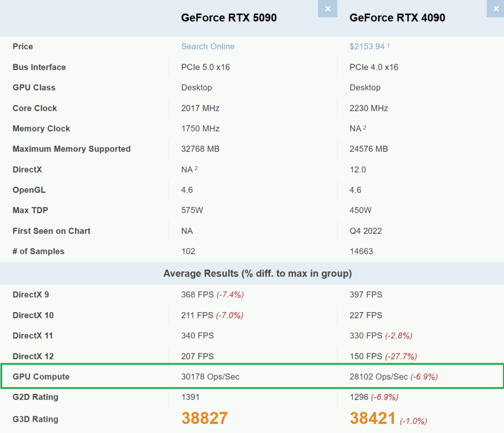This screenshot has width=504, height=433.
Task: Click the 211 FPS DirectX 10 result
Action: pos(197,315)
